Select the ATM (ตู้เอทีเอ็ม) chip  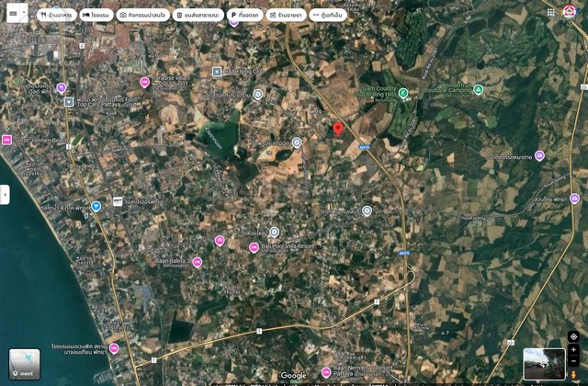[x=328, y=15]
